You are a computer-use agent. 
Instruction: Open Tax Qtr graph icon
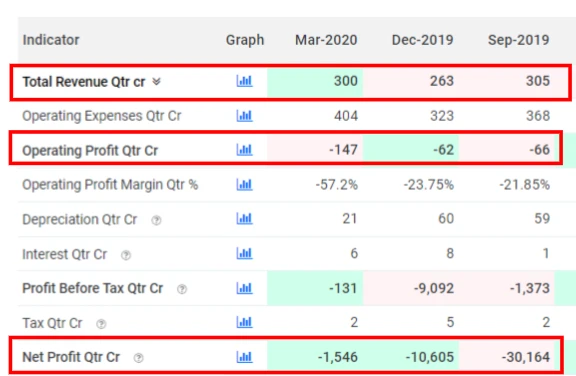244,322
